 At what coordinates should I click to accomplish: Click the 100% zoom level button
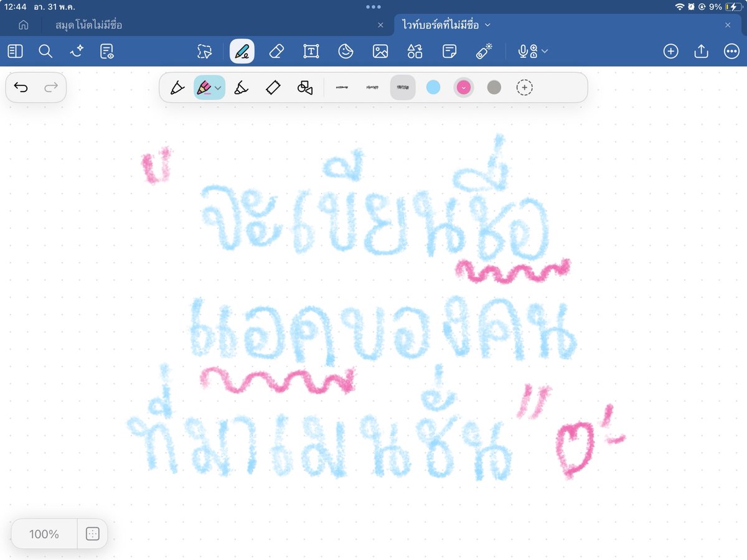point(44,534)
